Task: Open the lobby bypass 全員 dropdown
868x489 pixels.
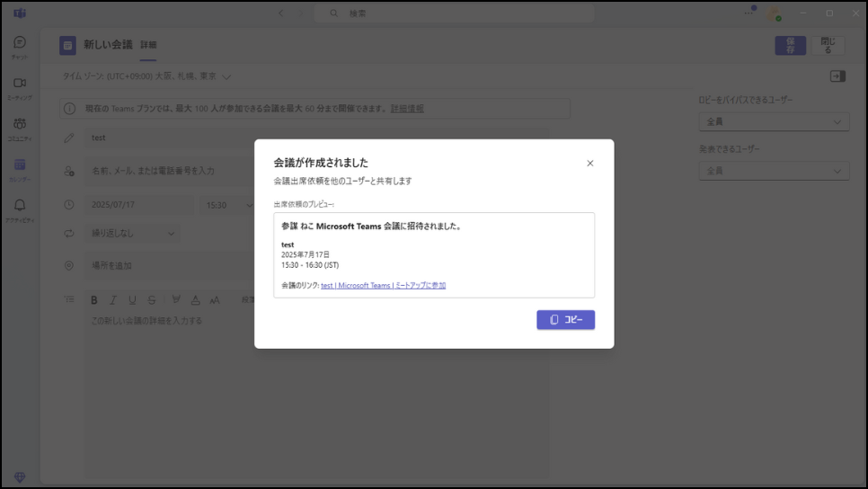Action: point(774,122)
